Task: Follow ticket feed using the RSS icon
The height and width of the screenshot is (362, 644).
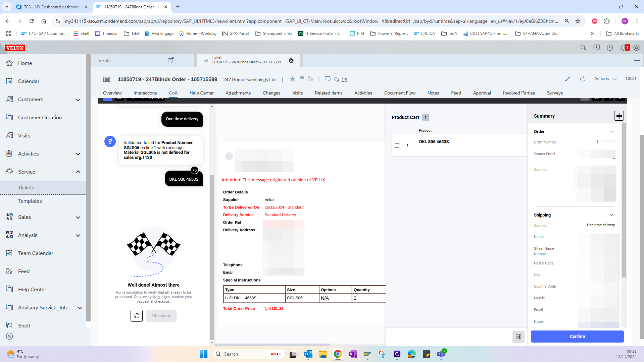Action: 311,79
